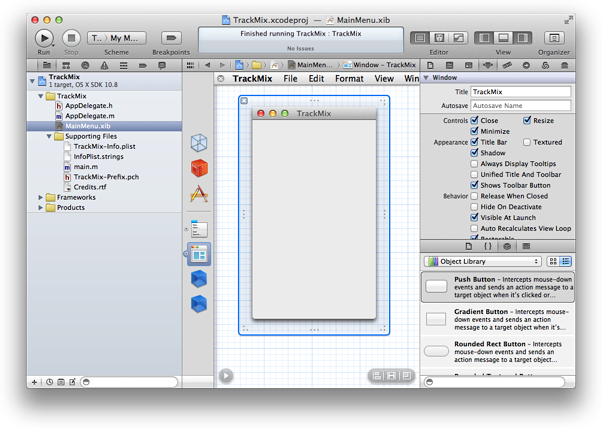Collapse the Window attributes section
The image size is (602, 428).
click(x=426, y=78)
